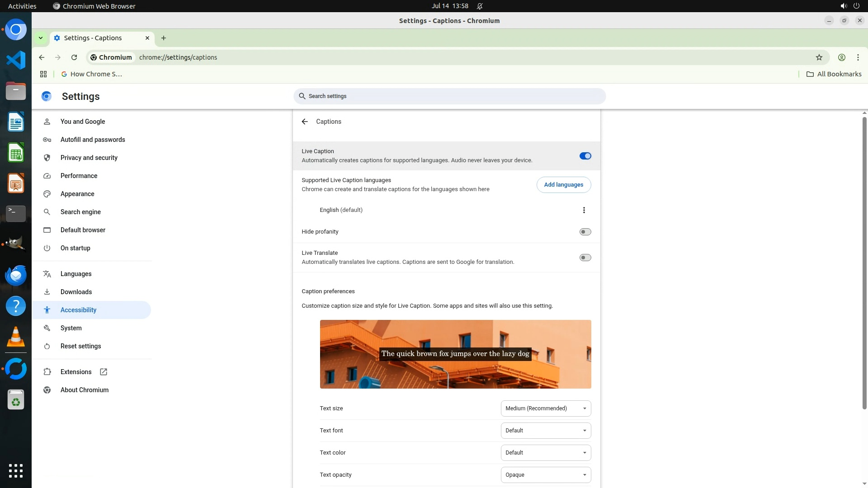The height and width of the screenshot is (488, 868).
Task: Enable the Hide profanity toggle
Action: pyautogui.click(x=585, y=232)
